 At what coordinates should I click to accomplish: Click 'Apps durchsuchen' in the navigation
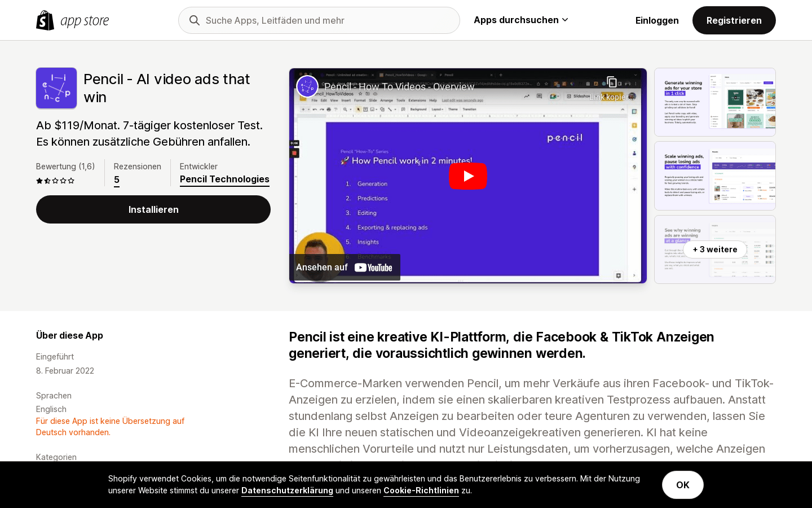(516, 20)
